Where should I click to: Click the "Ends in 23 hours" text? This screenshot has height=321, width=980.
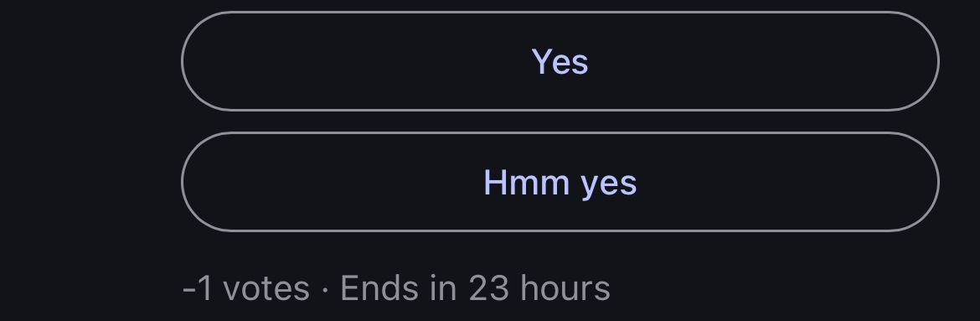click(475, 288)
